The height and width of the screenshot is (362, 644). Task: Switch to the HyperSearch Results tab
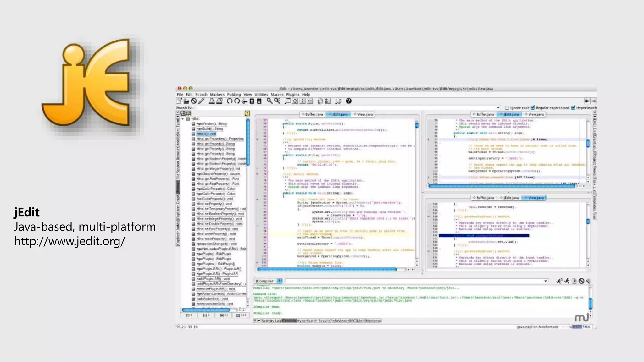point(314,321)
